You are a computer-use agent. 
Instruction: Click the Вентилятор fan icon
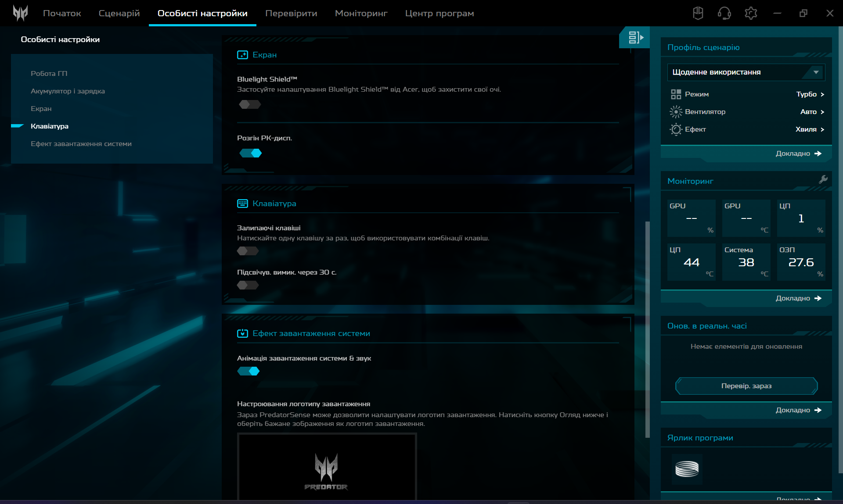point(676,112)
